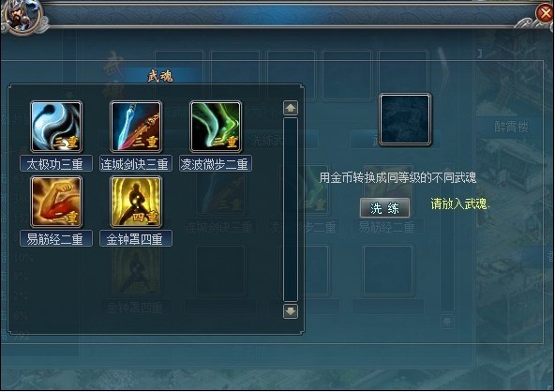Click the soul list scrollbar track
Screen dimensions: 555x392
291,210
